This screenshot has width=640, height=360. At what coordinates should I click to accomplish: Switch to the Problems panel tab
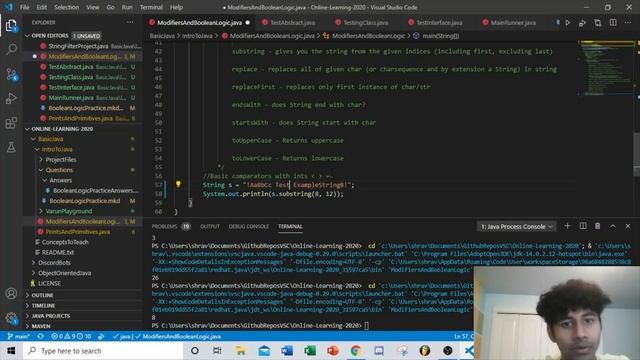click(164, 226)
